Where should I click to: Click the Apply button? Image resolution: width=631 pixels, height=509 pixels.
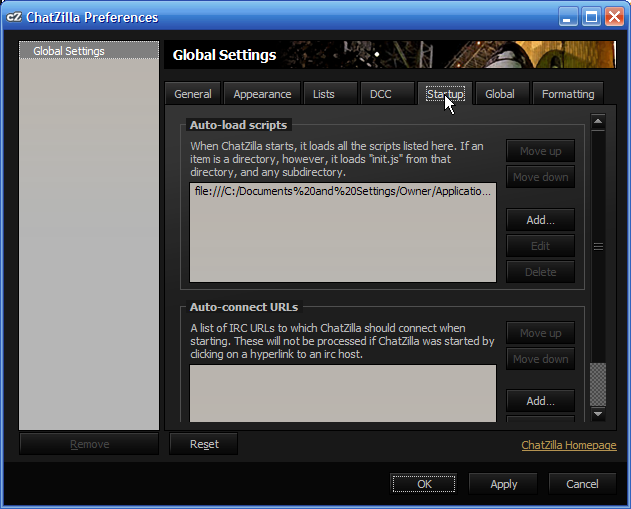[503, 484]
